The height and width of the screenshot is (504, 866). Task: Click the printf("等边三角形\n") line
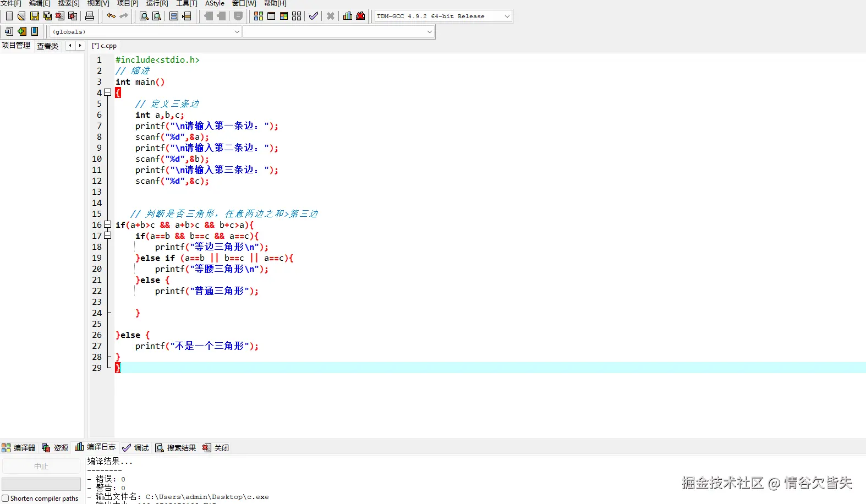[x=211, y=246]
